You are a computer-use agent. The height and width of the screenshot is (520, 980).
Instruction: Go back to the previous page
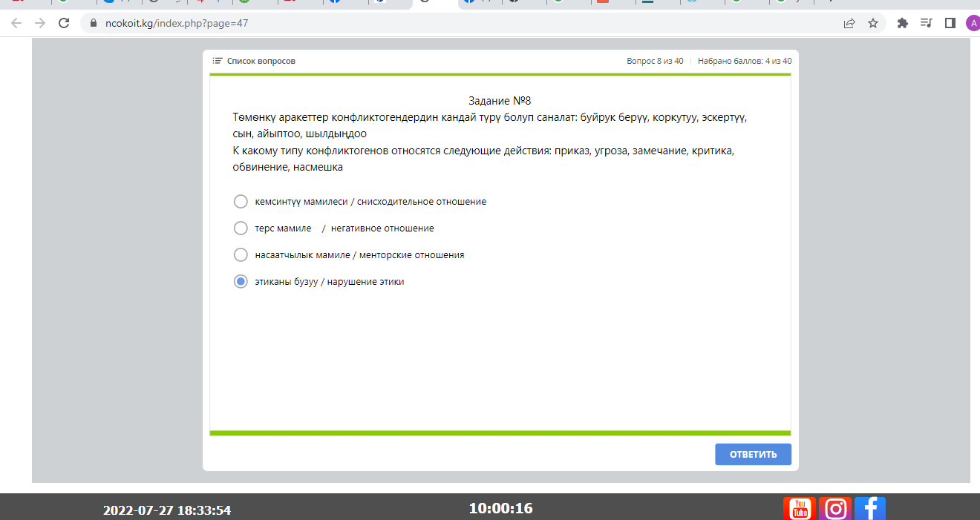pyautogui.click(x=16, y=23)
